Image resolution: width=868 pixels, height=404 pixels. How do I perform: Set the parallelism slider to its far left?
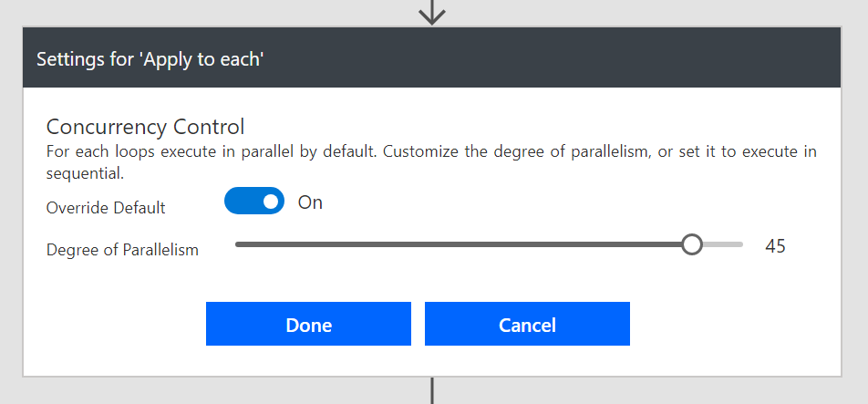click(x=237, y=244)
